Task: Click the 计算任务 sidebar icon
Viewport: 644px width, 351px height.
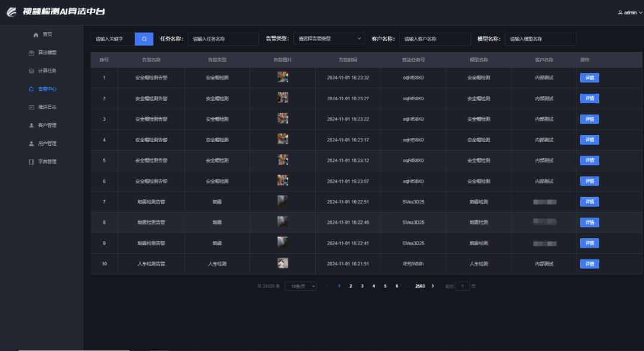Action: click(31, 71)
